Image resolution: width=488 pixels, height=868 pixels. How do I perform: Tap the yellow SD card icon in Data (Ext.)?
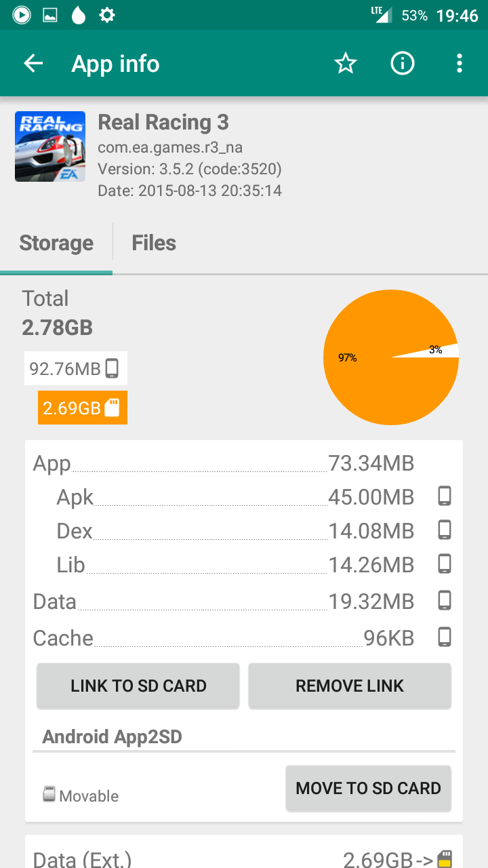445,860
